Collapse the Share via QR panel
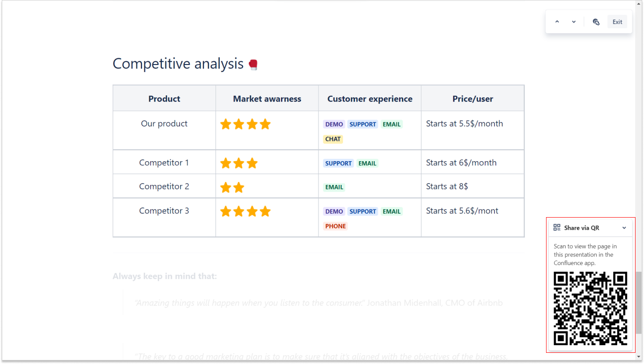 624,228
